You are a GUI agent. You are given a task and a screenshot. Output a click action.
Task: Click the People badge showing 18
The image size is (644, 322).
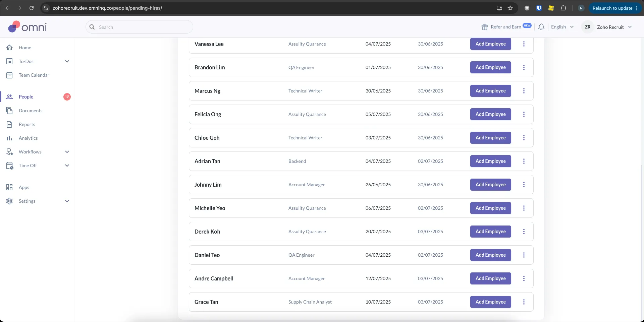point(67,97)
